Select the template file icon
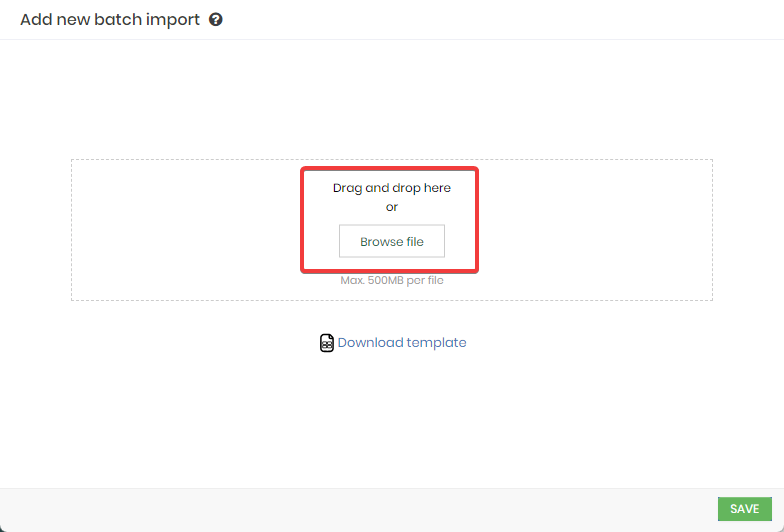 326,343
